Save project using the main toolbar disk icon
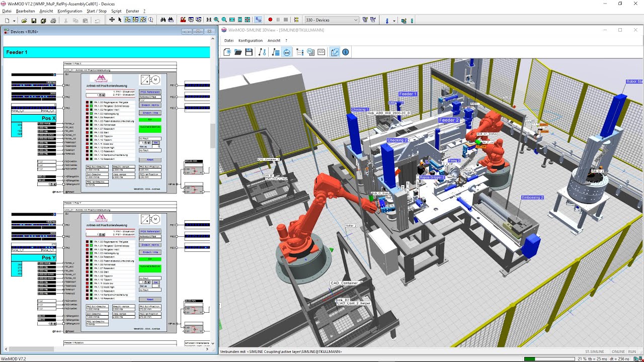 [34, 20]
